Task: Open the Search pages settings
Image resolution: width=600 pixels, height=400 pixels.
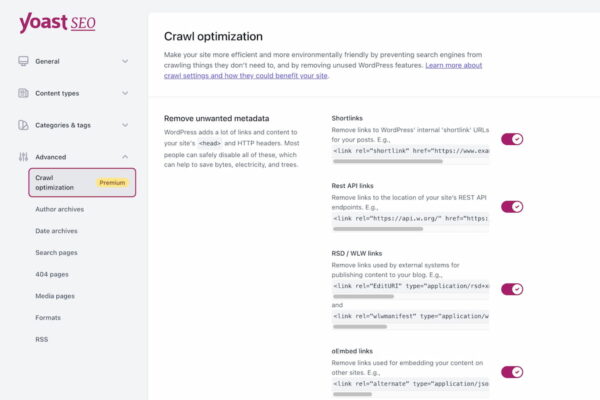Action: tap(56, 253)
